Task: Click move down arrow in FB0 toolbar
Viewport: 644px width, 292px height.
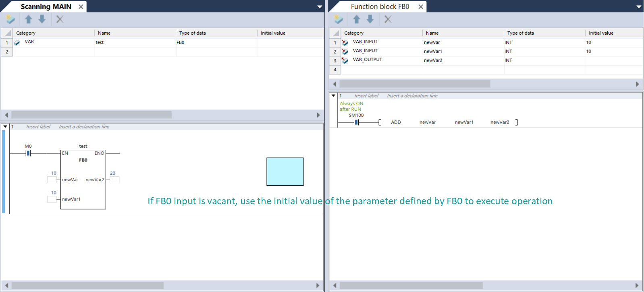Action: coord(370,19)
